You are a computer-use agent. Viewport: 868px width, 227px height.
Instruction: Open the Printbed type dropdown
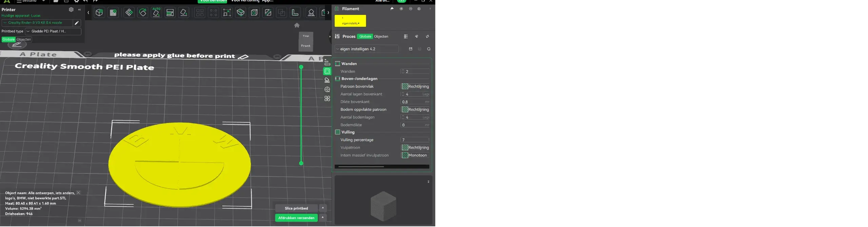tap(53, 32)
